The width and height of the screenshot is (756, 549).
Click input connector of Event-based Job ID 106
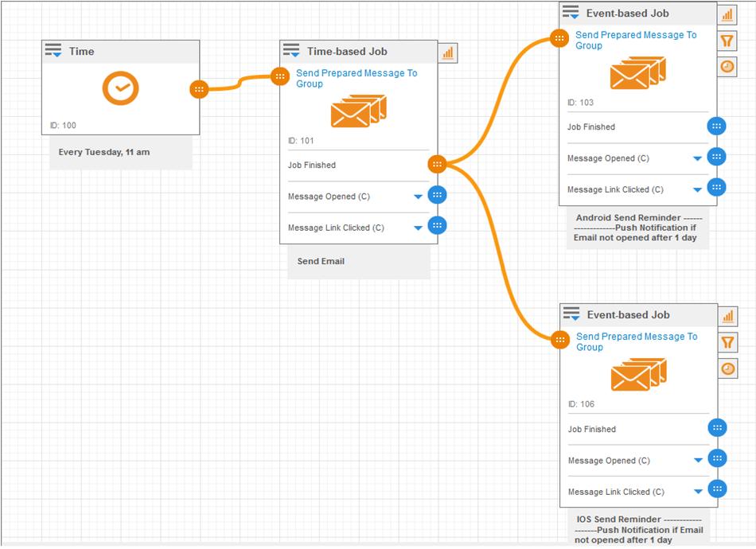tap(559, 340)
